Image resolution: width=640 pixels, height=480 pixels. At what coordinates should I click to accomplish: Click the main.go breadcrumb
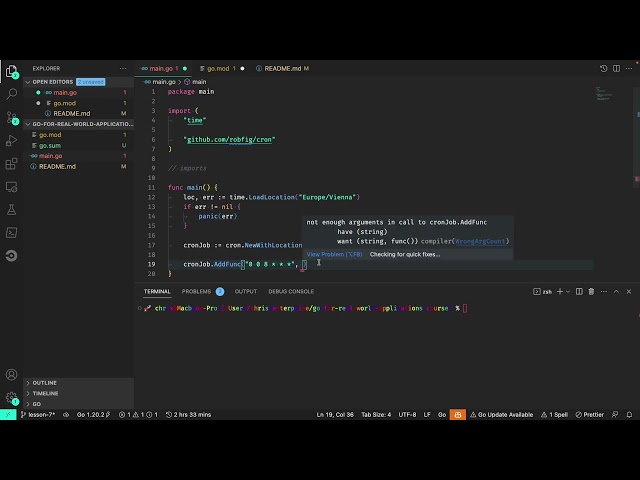pyautogui.click(x=160, y=82)
